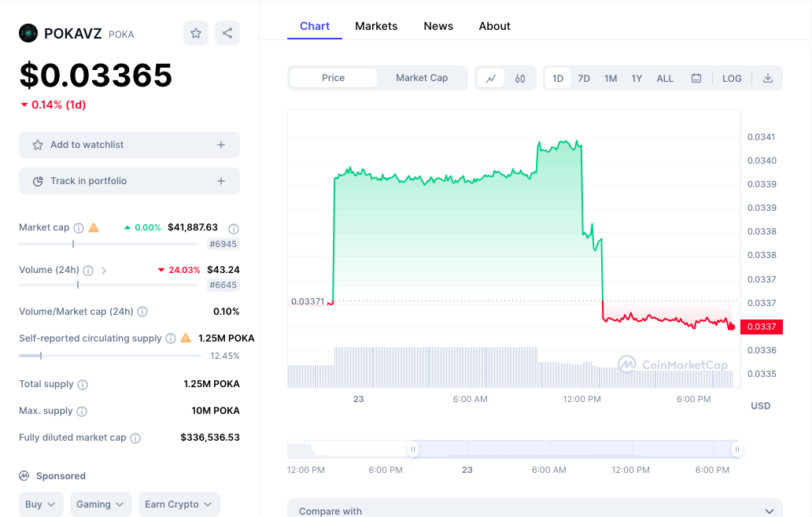The height and width of the screenshot is (517, 812).
Task: Click Track in portfolio button
Action: [130, 181]
